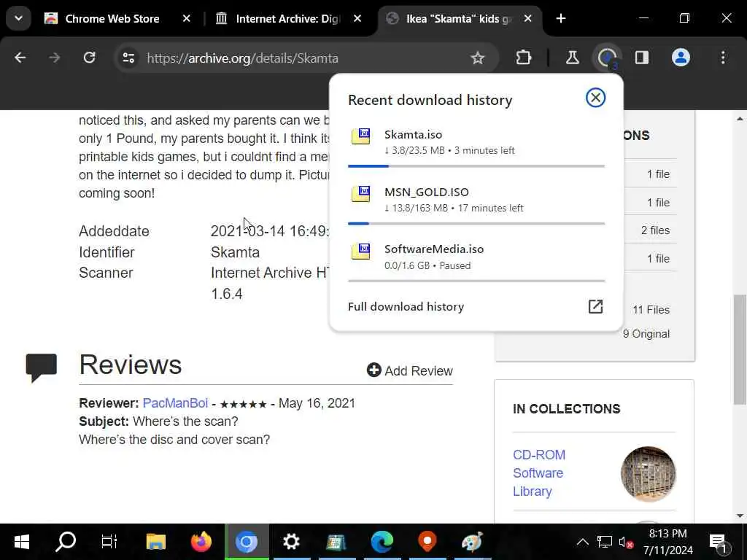Viewport: 747px width, 560px height.
Task: Click the SoftwareMedia.iso paused progress bar
Action: click(x=476, y=281)
